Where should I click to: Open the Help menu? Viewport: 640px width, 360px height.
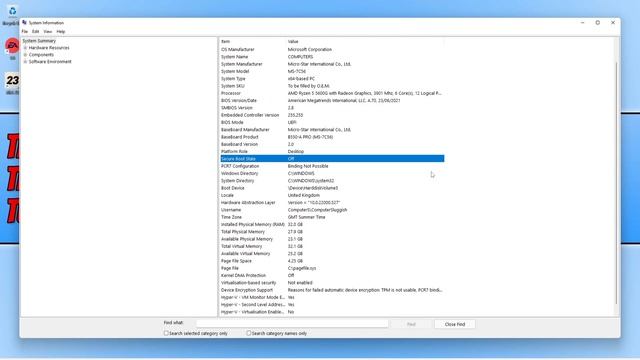pos(61,31)
